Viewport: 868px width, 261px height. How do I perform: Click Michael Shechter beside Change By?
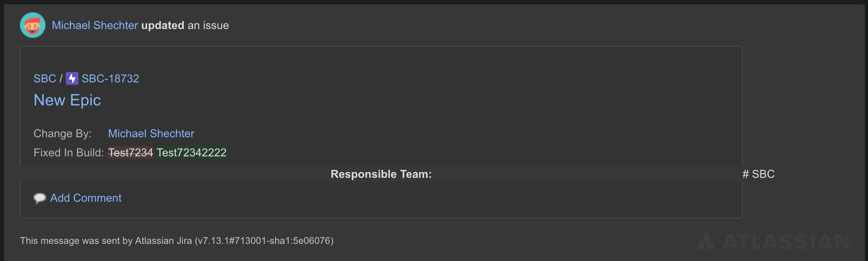(x=151, y=133)
